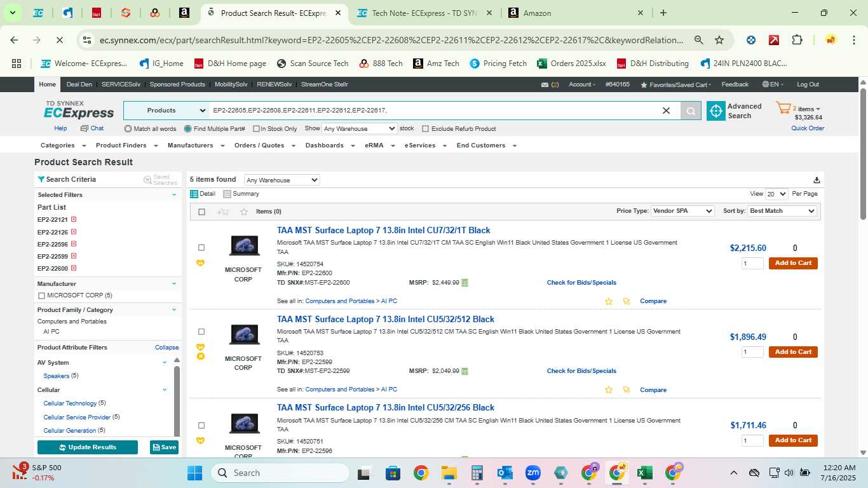Check In Stock Only checkbox
The width and height of the screenshot is (868, 488).
(256, 129)
